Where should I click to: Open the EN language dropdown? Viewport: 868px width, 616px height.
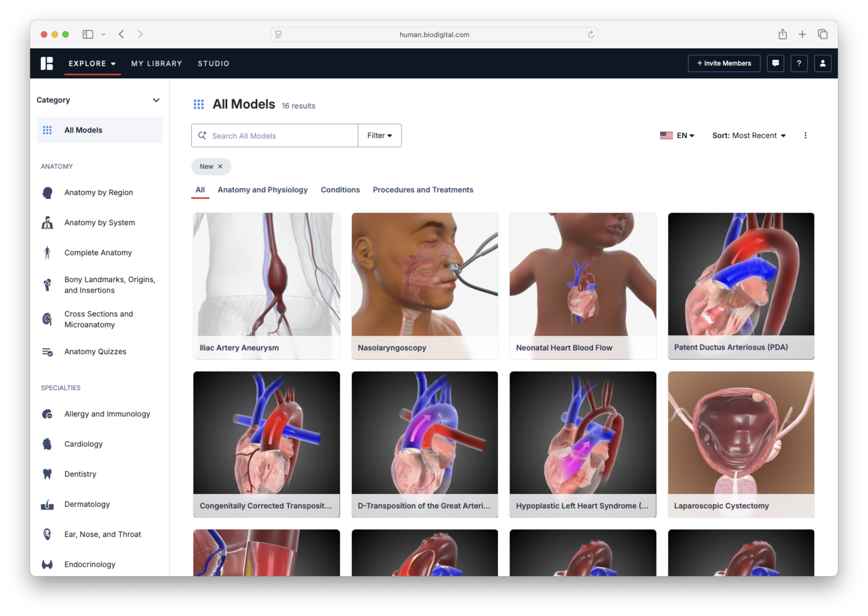pos(677,135)
